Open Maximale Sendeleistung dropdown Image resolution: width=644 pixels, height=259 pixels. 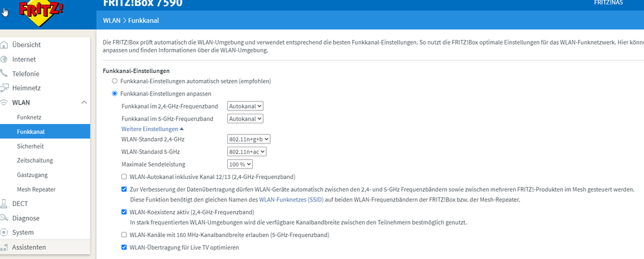[240, 165]
